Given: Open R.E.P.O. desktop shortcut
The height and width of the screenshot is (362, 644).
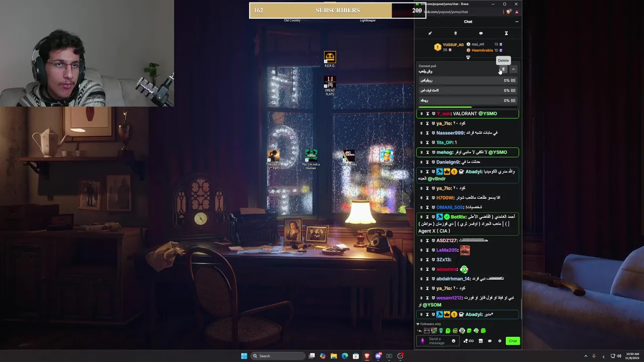Looking at the screenshot, I should [330, 59].
